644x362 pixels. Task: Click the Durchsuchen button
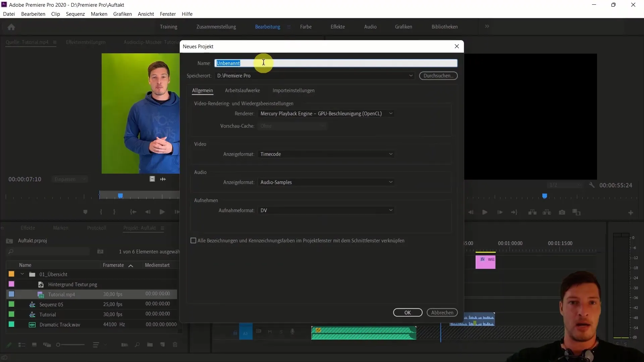(x=438, y=76)
